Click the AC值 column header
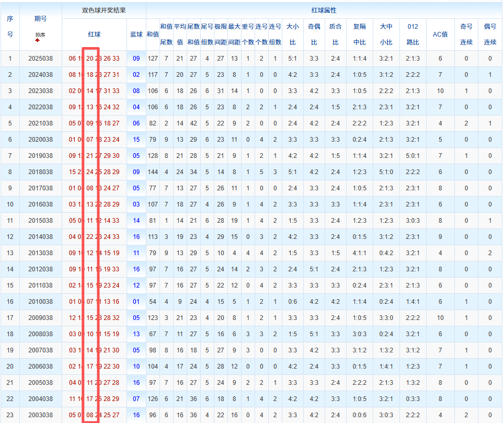 [x=440, y=34]
